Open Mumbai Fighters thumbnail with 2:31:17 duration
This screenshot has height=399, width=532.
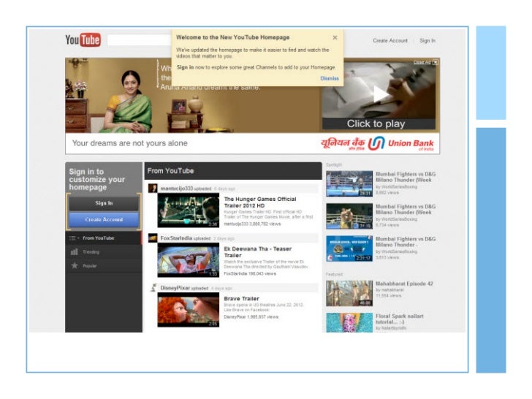349,248
